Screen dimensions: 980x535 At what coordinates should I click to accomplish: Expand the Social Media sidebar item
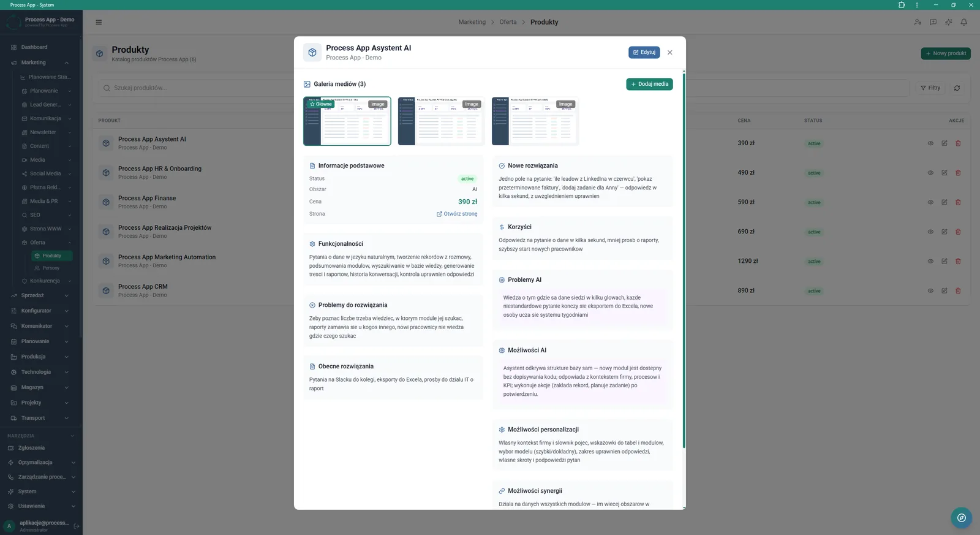tap(45, 173)
